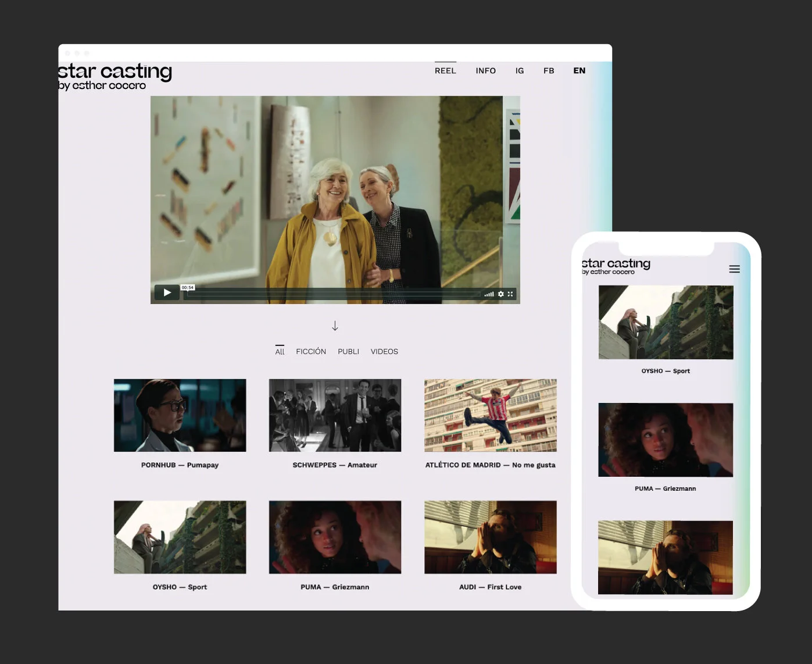Open the desktop PUMA Griezmann thumbnail
Image resolution: width=812 pixels, height=664 pixels.
click(x=335, y=537)
